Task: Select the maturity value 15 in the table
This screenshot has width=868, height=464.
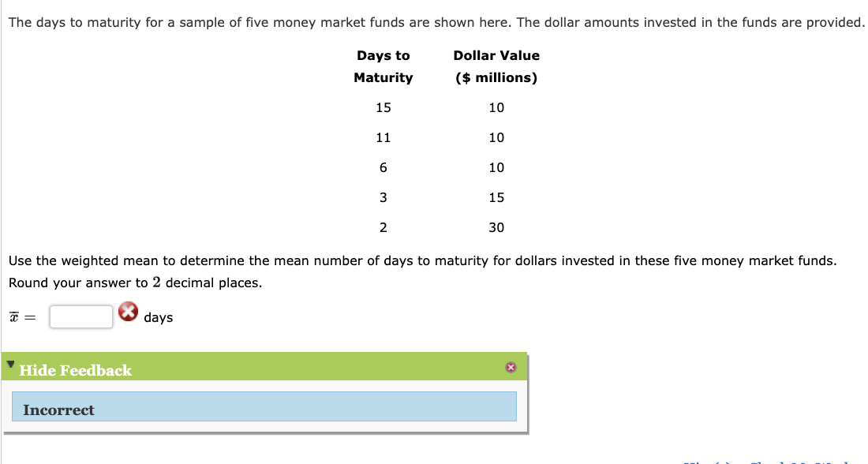Action: (x=383, y=107)
